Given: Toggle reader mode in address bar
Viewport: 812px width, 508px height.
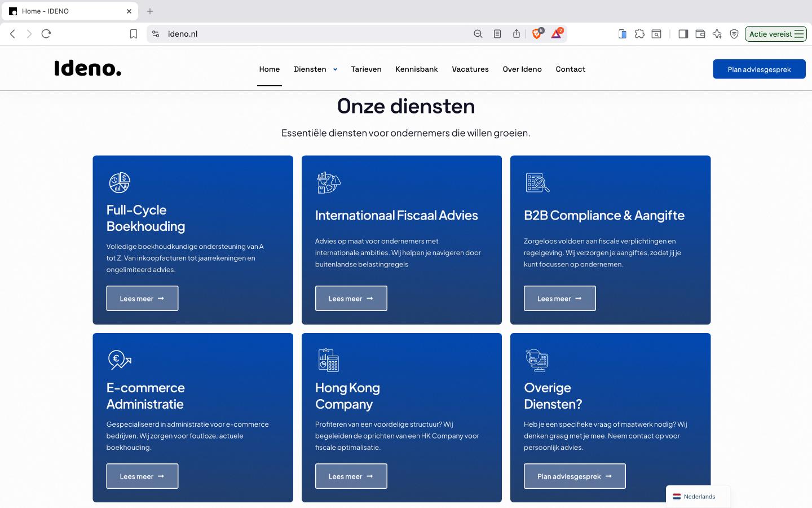Looking at the screenshot, I should coord(497,34).
